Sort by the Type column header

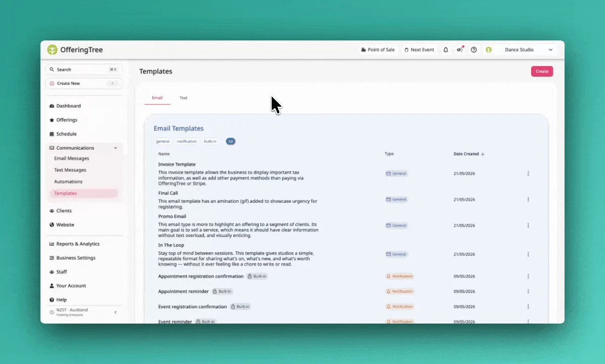[389, 154]
